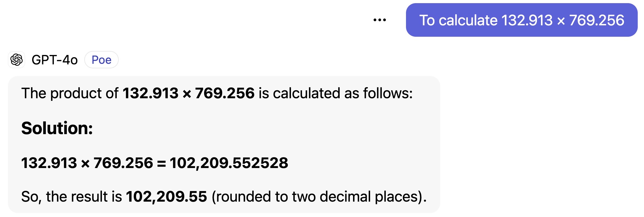
Task: Click the full result 102,209.552528
Action: tap(229, 163)
